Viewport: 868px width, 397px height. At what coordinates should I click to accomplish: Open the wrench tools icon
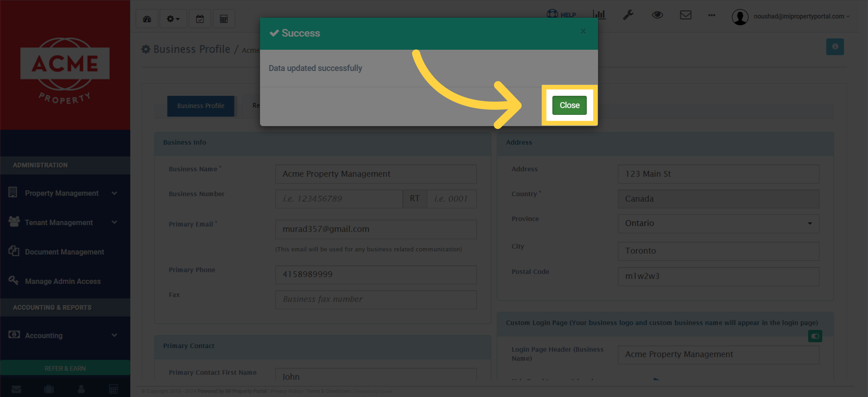pos(628,15)
